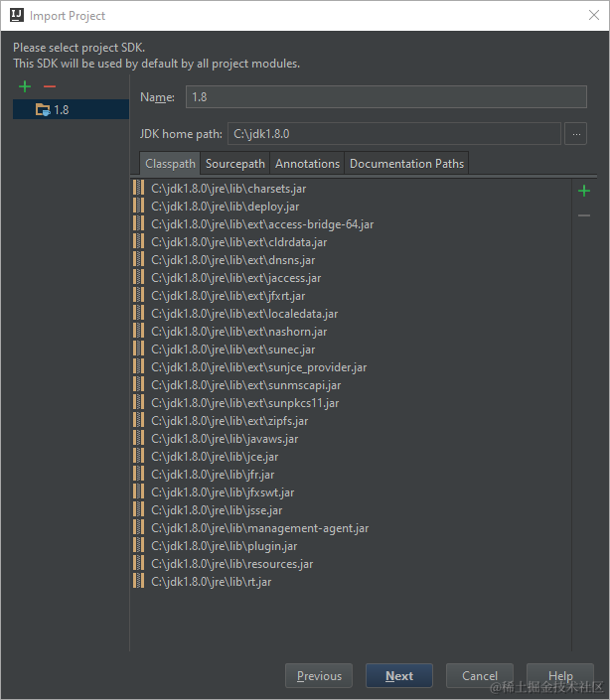Browse for JDK home path with ellipsis button
This screenshot has height=700, width=610.
[576, 133]
